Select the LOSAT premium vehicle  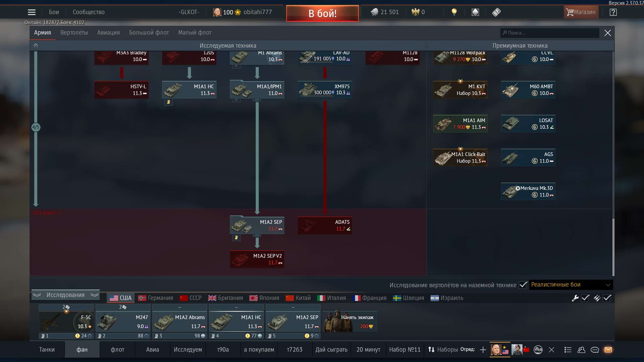528,123
